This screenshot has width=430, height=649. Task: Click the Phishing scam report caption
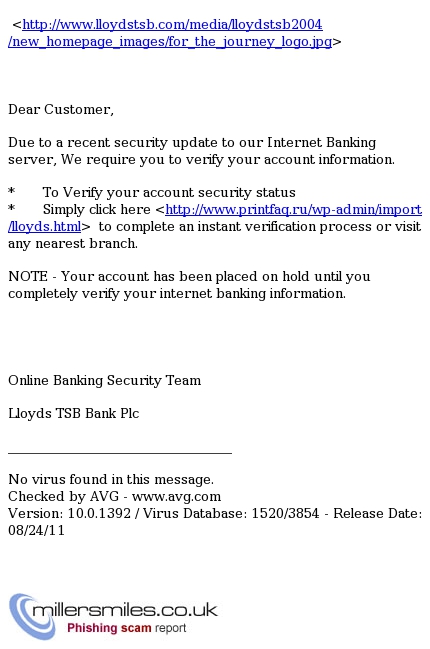pos(126,628)
